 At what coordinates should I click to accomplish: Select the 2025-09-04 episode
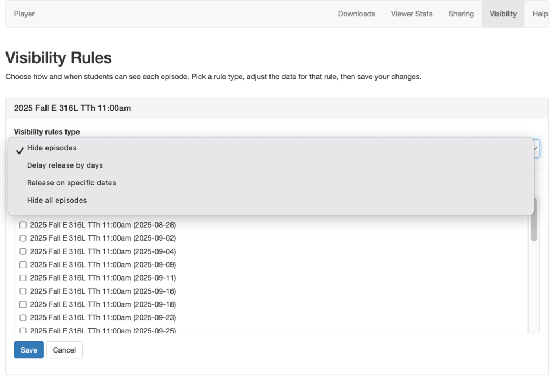tap(22, 251)
